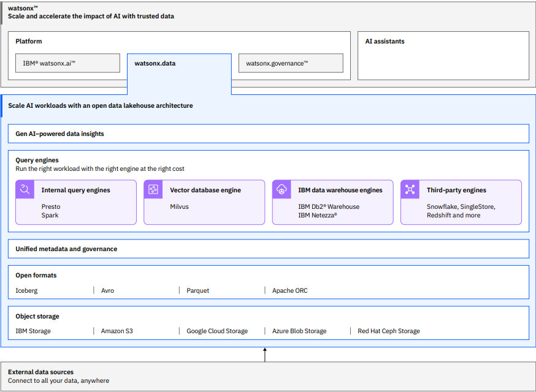Open the watsonx.governance box
The height and width of the screenshot is (392, 536).
coord(291,63)
